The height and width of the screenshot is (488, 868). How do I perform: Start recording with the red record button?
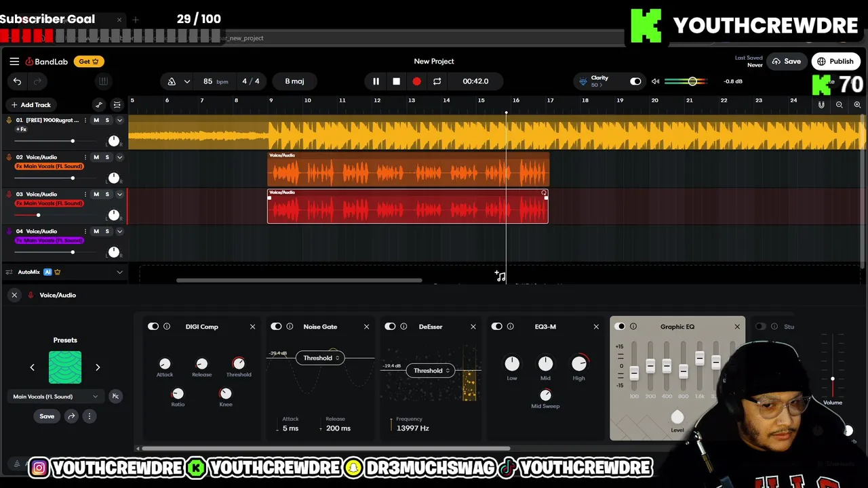(x=416, y=81)
